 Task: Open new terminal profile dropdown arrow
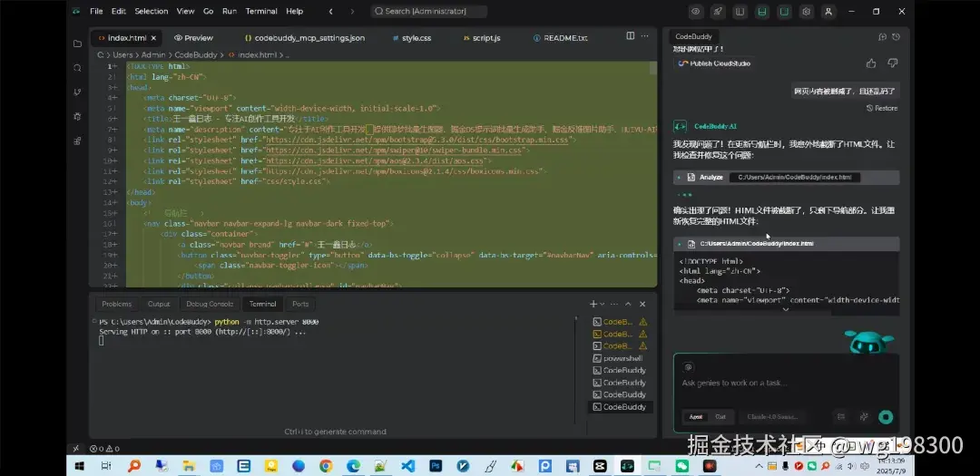(x=603, y=305)
